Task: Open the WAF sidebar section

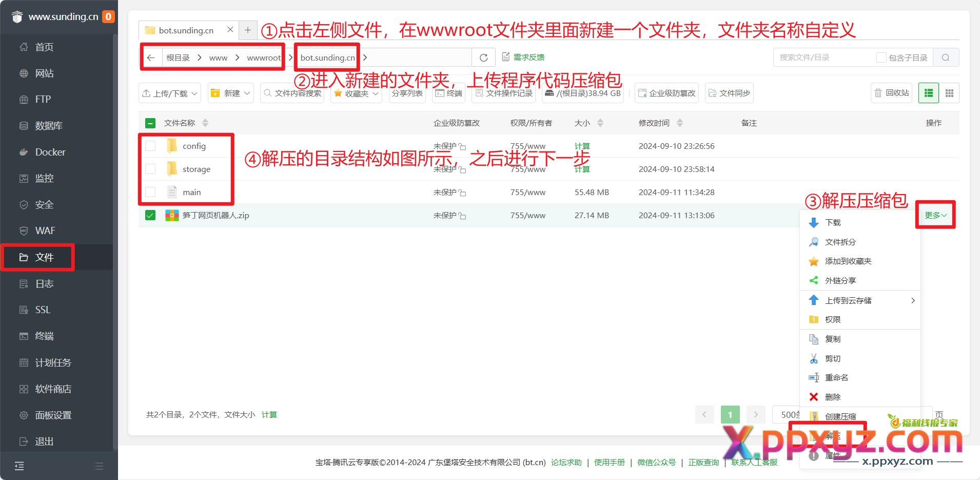Action: coord(45,231)
